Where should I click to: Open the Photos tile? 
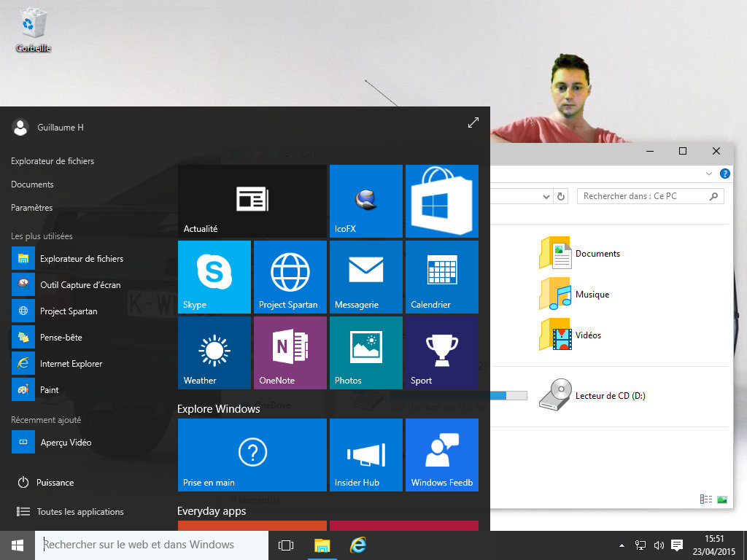tap(365, 352)
